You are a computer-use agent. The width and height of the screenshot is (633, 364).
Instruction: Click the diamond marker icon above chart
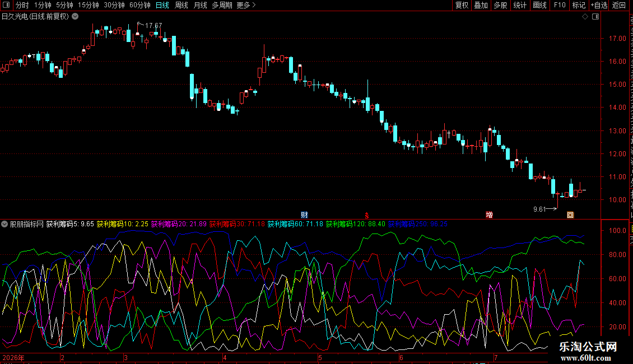tap(585, 17)
